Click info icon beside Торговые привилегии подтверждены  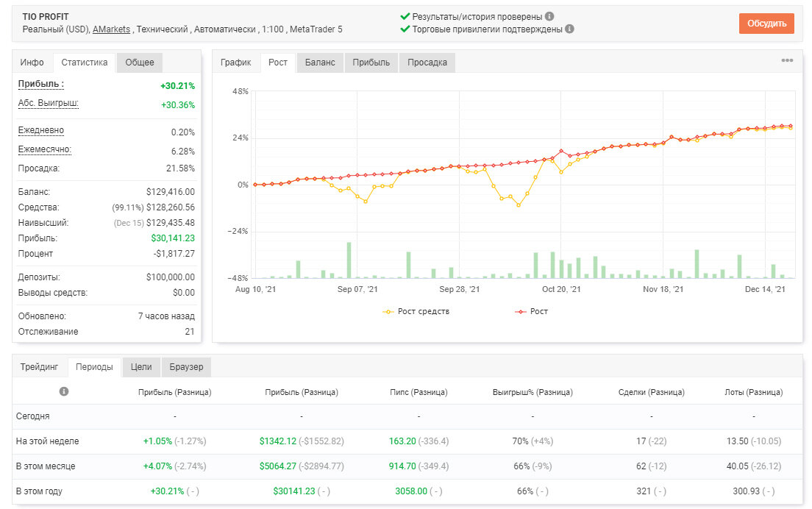point(569,29)
